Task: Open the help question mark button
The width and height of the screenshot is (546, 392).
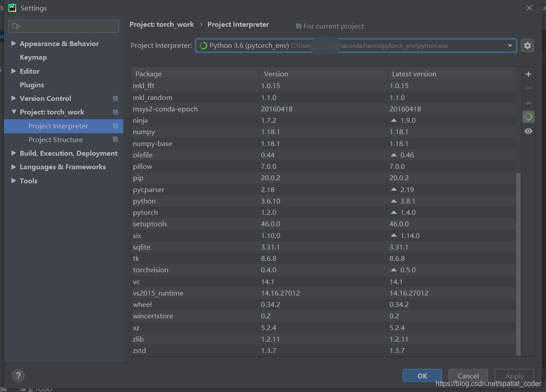Action: point(18,375)
